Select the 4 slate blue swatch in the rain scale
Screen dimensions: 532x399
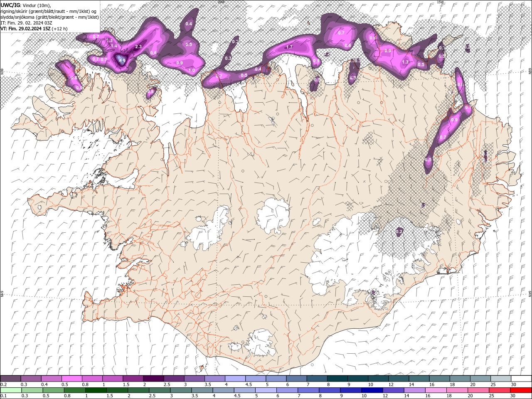(x=223, y=390)
